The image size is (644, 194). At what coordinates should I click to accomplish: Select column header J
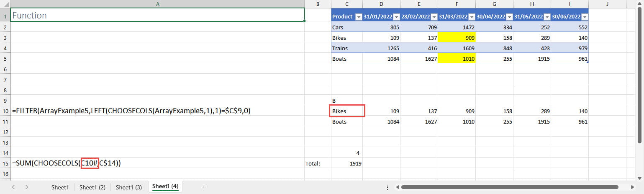pyautogui.click(x=607, y=4)
